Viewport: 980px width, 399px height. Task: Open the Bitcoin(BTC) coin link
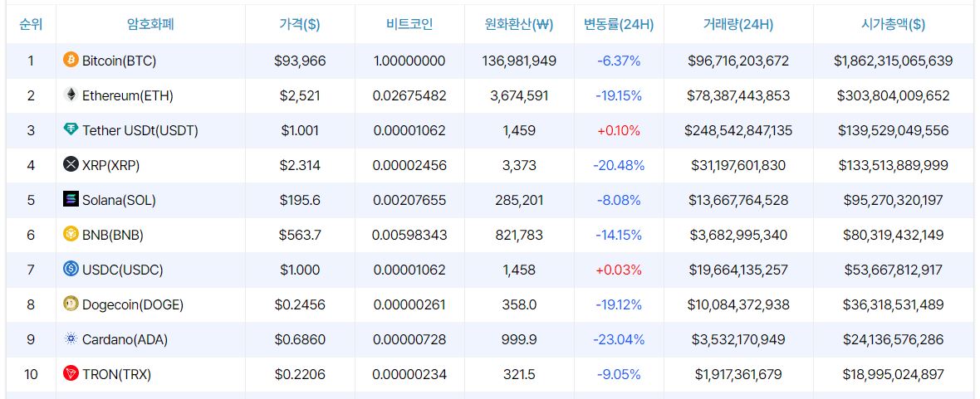click(120, 61)
